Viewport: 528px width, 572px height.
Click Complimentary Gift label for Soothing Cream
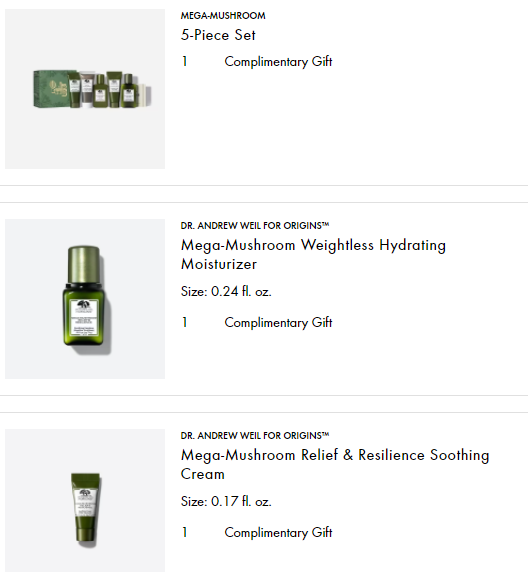[278, 533]
